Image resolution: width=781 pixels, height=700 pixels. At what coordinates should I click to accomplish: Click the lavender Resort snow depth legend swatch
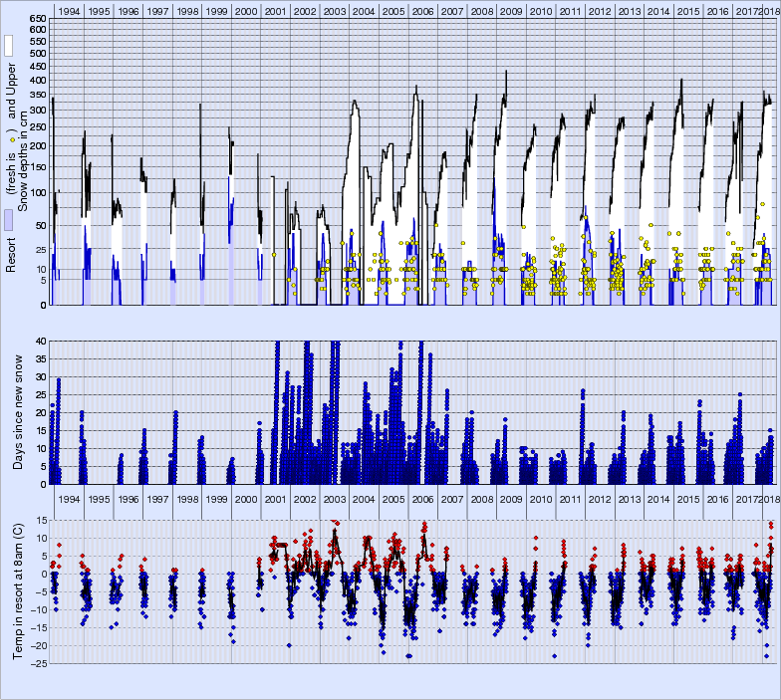click(x=9, y=221)
